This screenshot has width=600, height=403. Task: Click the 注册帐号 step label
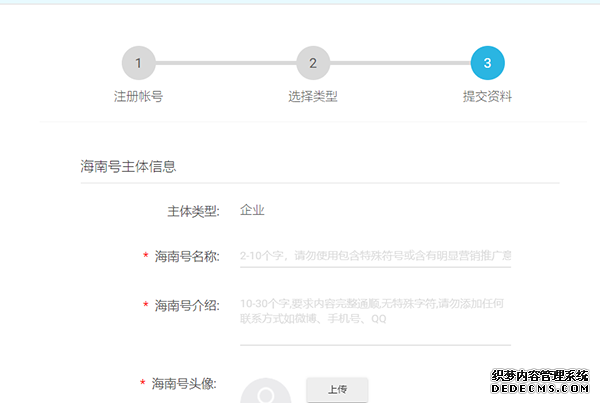click(x=139, y=96)
